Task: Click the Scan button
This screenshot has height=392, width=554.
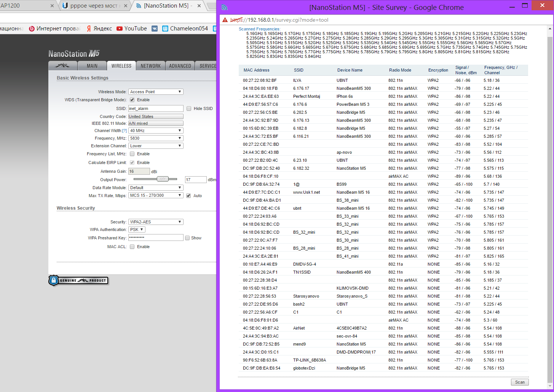Action: [x=520, y=382]
